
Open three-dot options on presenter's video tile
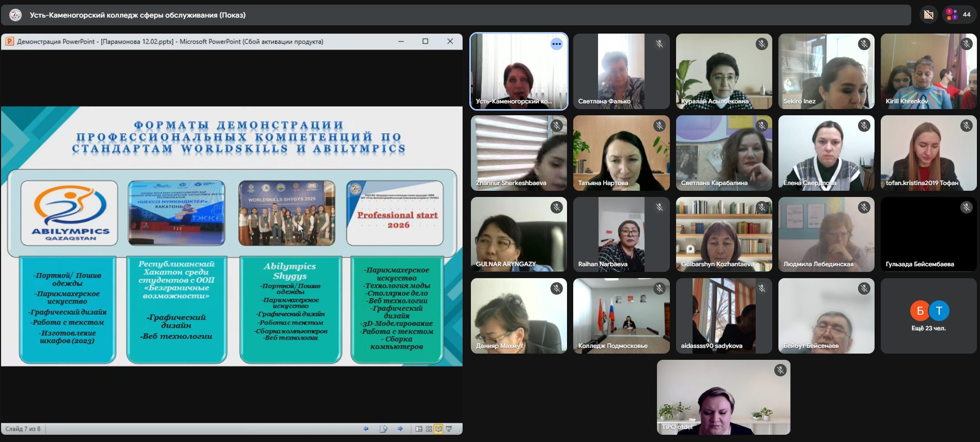556,44
